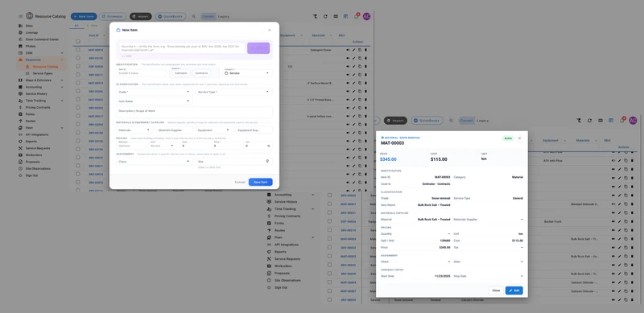The width and height of the screenshot is (644, 313).
Task: Open the AC user avatar in New Item window
Action: tap(366, 16)
